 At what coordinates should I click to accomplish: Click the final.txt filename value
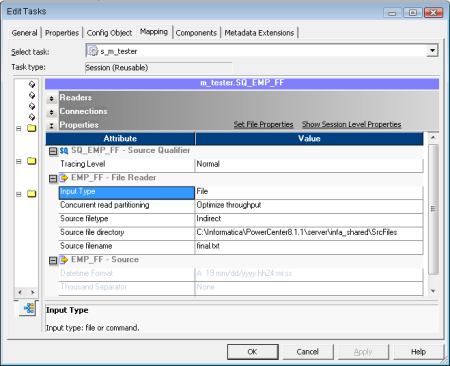click(309, 247)
